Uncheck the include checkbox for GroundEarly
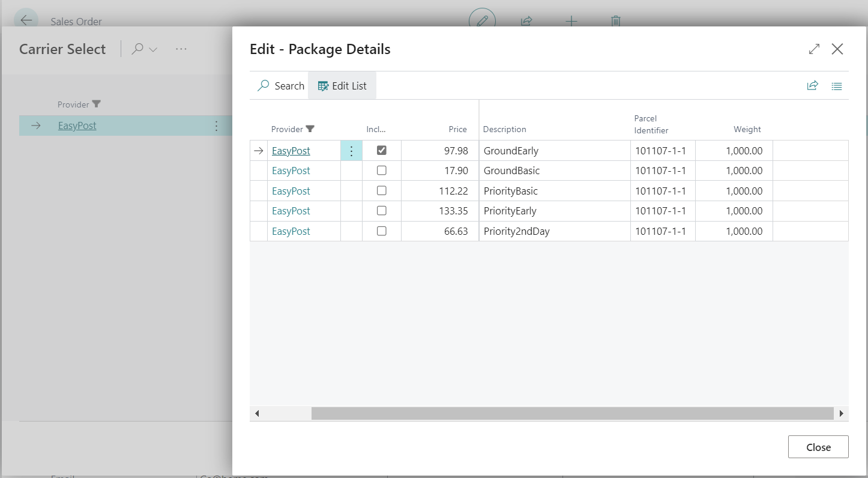The height and width of the screenshot is (478, 868). pos(382,150)
